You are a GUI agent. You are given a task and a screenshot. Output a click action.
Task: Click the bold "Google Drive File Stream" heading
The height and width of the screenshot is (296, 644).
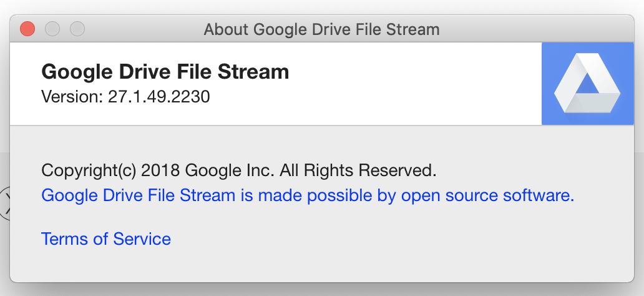click(165, 72)
